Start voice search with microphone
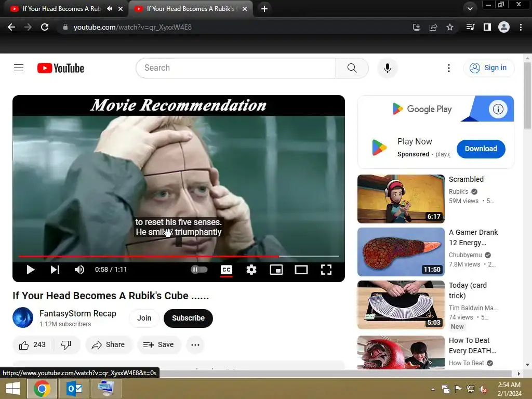Image resolution: width=532 pixels, height=399 pixels. (387, 68)
